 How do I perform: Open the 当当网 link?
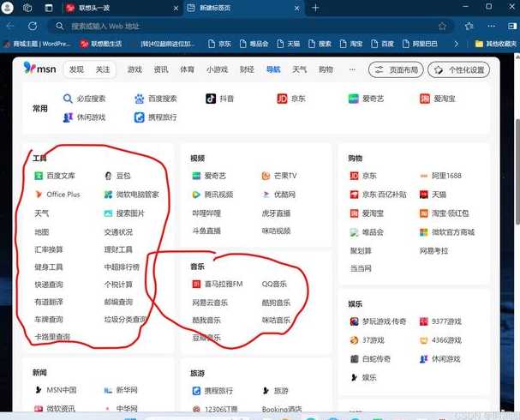click(361, 268)
